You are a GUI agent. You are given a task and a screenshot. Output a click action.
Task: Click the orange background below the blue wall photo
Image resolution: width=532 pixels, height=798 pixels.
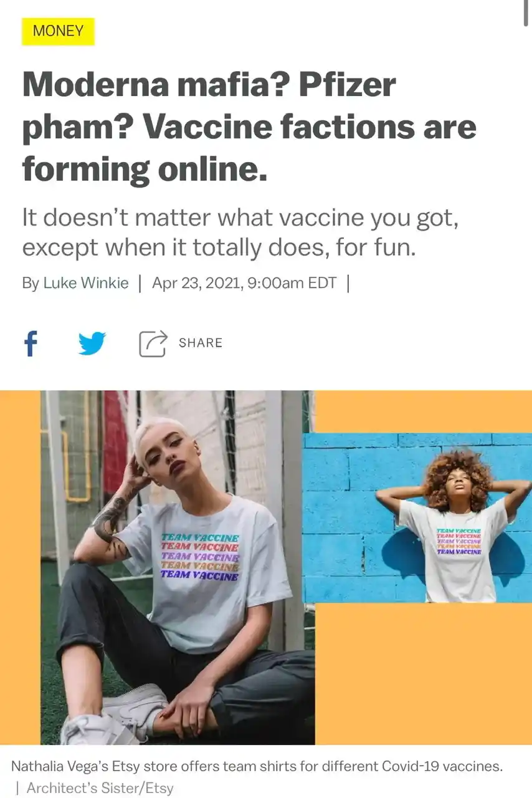pyautogui.click(x=424, y=673)
